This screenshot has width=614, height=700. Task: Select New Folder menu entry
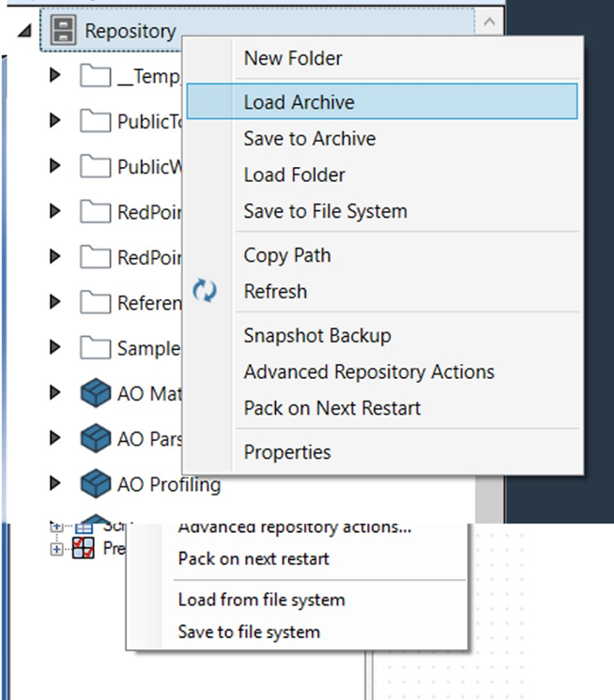[293, 58]
